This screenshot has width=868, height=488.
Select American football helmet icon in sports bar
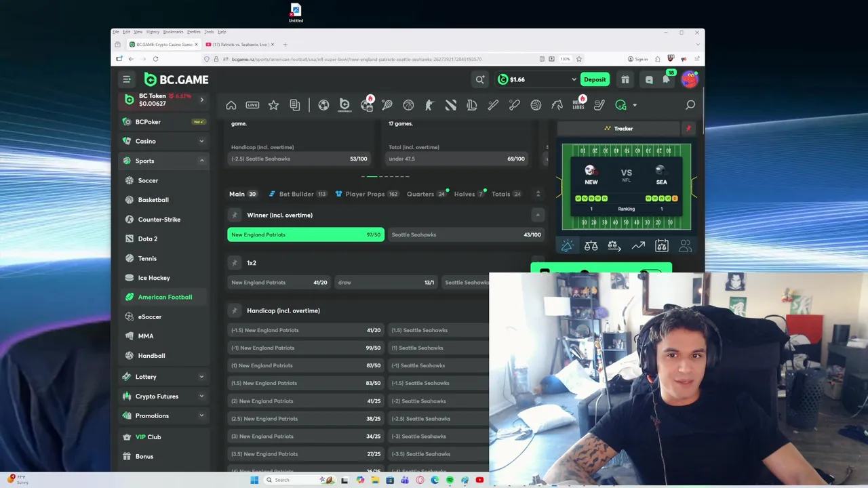pos(620,105)
